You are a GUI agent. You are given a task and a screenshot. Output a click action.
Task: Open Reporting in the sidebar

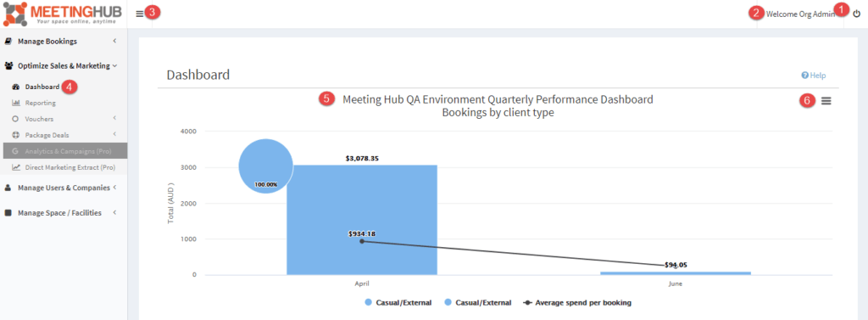40,104
